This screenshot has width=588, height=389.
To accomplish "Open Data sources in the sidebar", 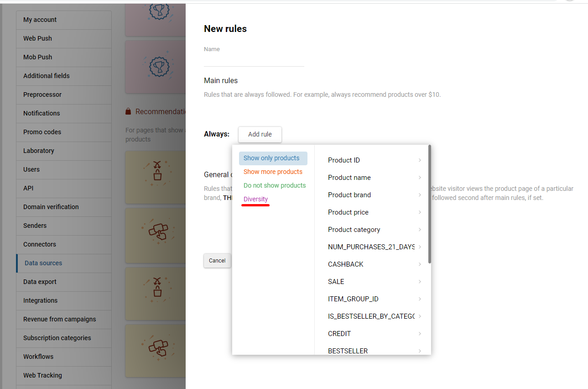I will pos(43,263).
